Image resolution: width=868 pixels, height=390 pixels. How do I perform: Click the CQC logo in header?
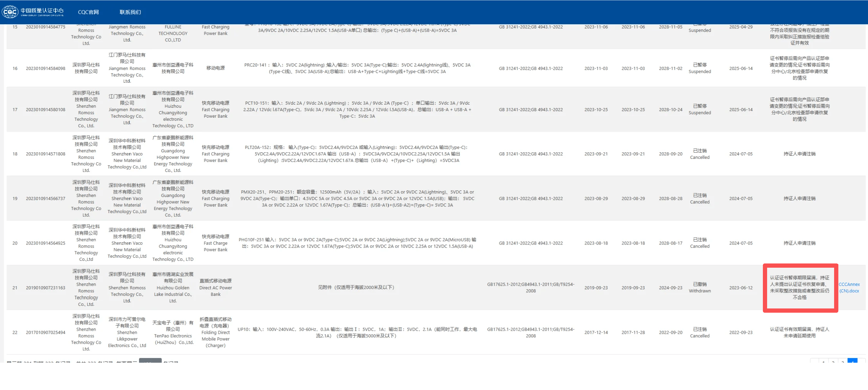33,12
